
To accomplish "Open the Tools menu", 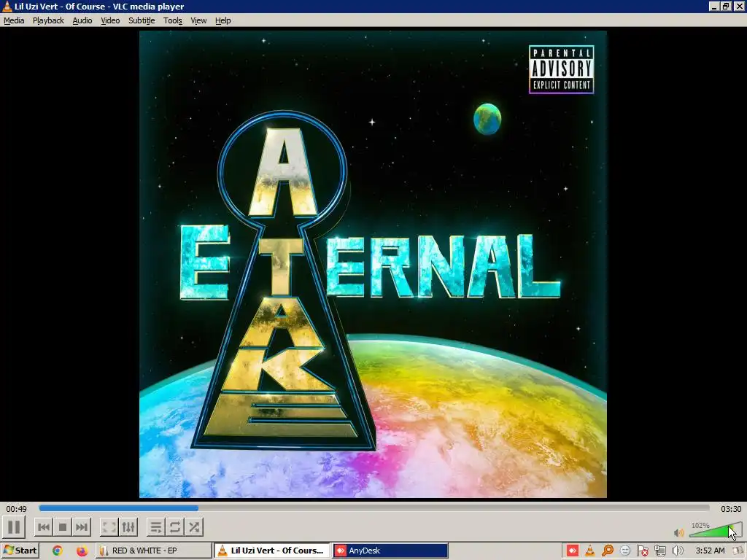I will pos(172,20).
